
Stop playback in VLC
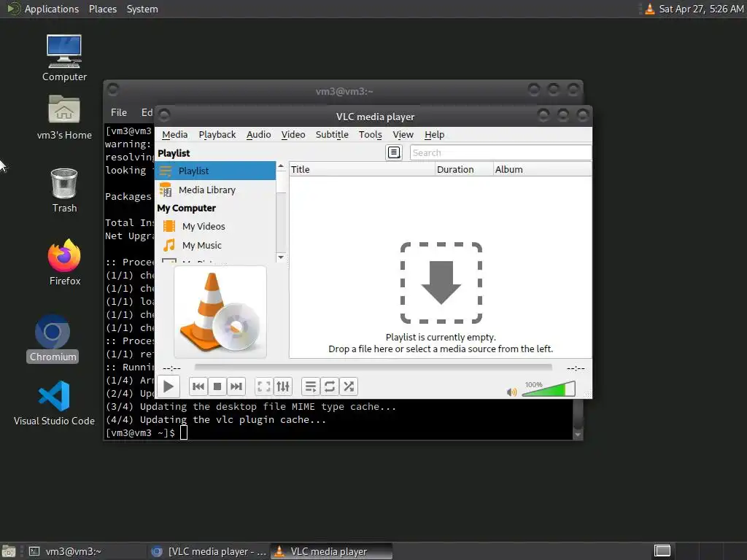217,386
